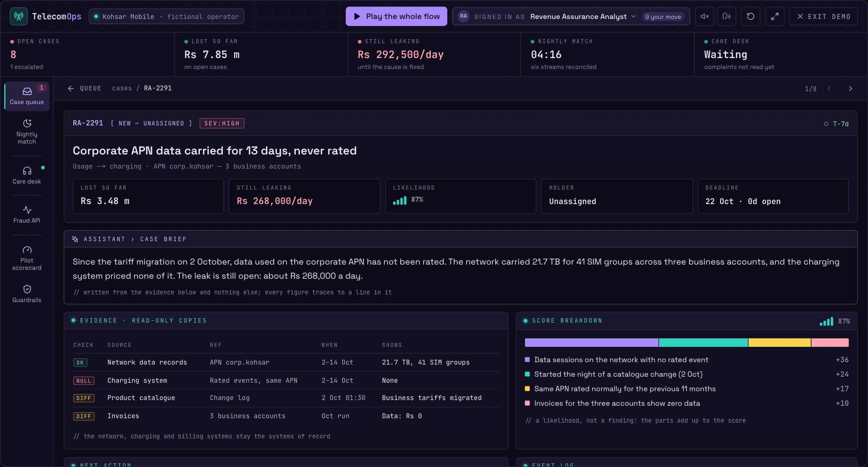
Task: Click the 'Rs 292,500/day' still leaking metric
Action: tap(401, 54)
